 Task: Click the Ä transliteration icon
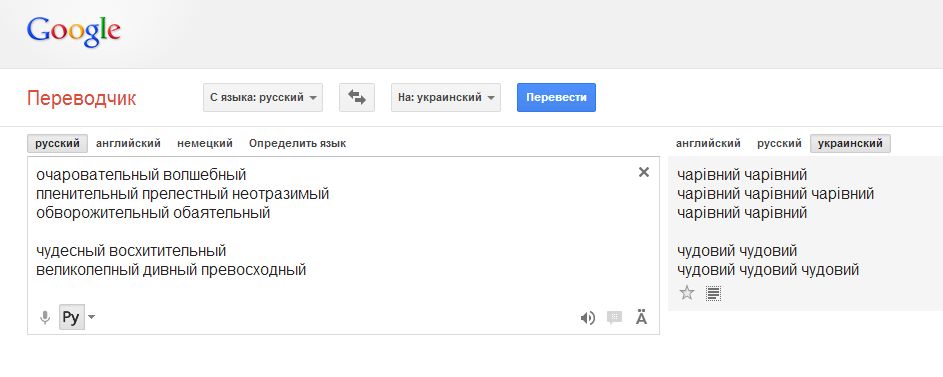[642, 316]
